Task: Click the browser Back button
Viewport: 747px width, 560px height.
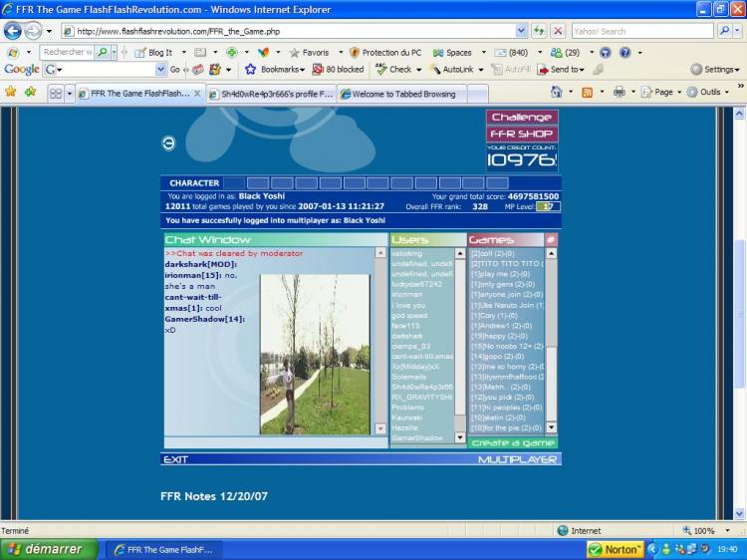Action: click(x=12, y=31)
